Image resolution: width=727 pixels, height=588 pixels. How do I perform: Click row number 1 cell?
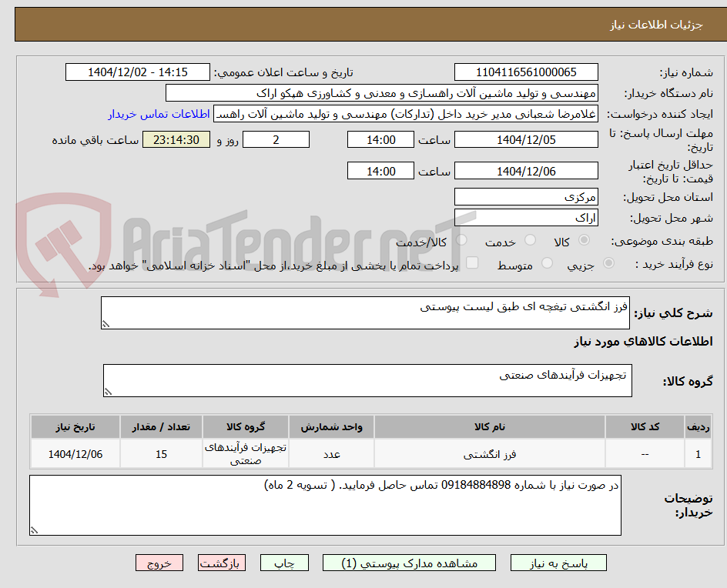click(x=699, y=454)
